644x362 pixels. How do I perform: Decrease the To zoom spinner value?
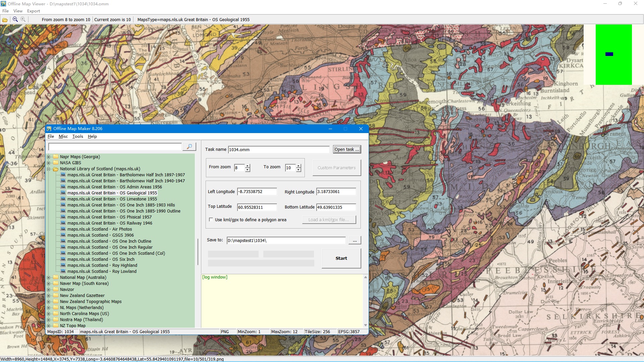click(299, 170)
